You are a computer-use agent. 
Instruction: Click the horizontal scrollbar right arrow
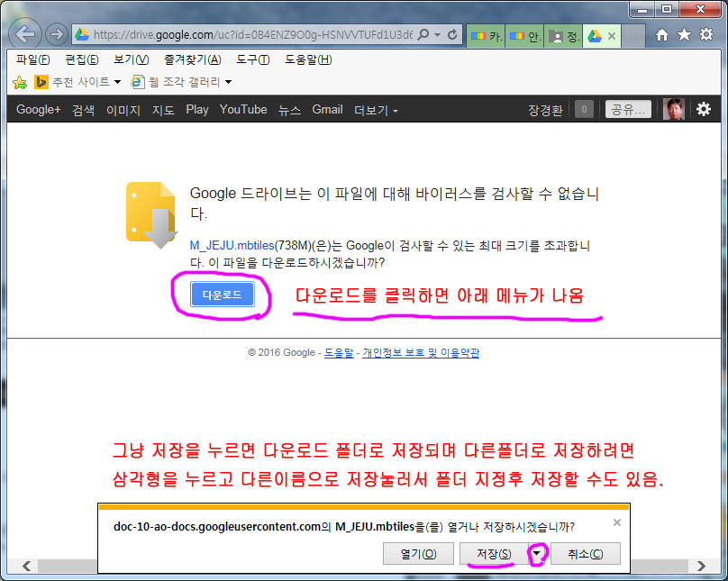point(701,566)
